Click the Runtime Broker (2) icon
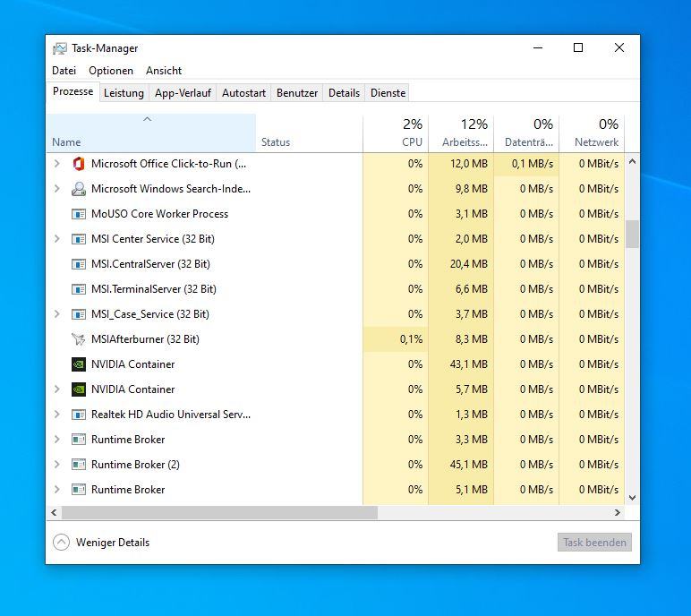691x616 pixels. 79,465
